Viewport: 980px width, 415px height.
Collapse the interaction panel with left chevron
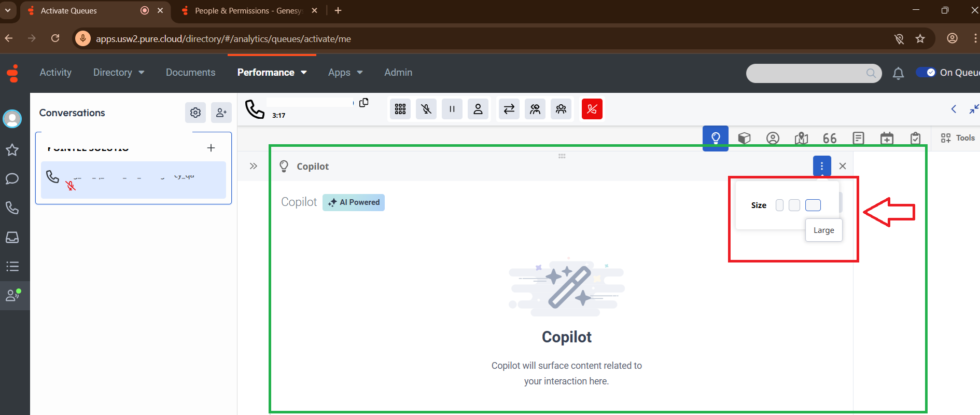point(954,109)
